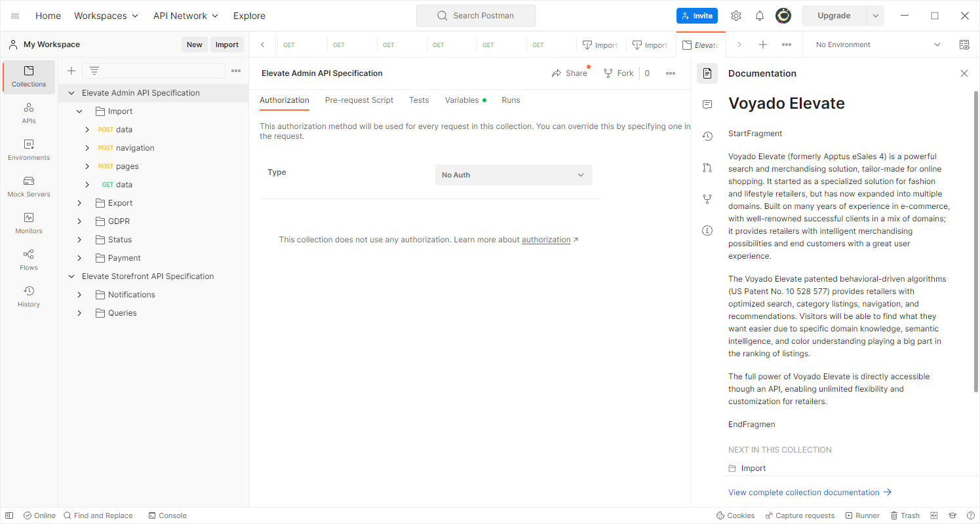Open the Environments sidebar panel
Image resolution: width=980 pixels, height=524 pixels.
29,150
